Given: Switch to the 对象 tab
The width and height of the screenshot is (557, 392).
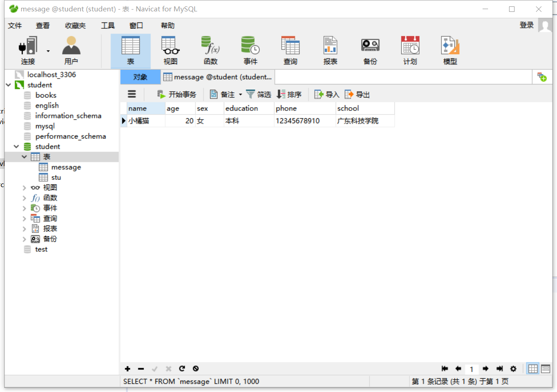Looking at the screenshot, I should (x=140, y=77).
